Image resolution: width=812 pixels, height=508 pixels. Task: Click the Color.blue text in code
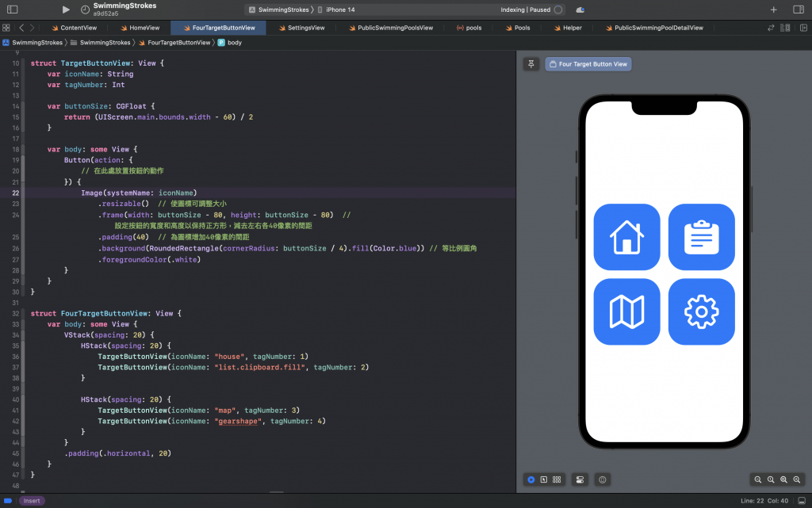coord(395,248)
